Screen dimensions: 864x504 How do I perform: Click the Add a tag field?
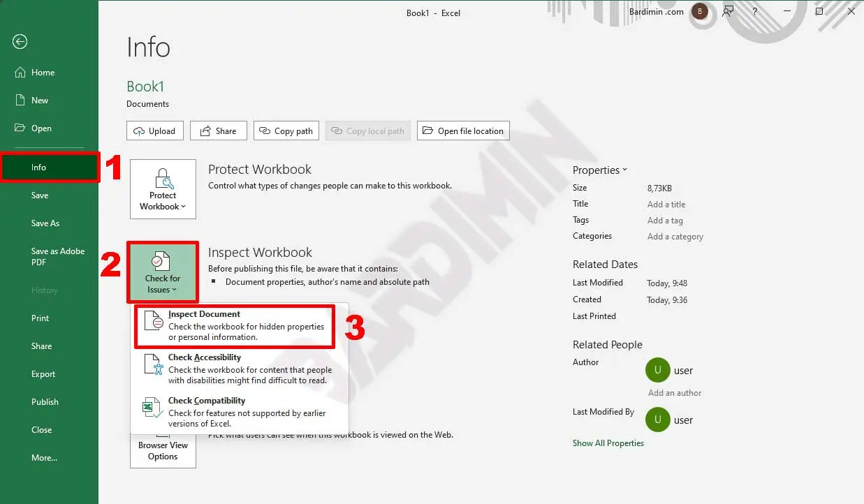click(664, 221)
